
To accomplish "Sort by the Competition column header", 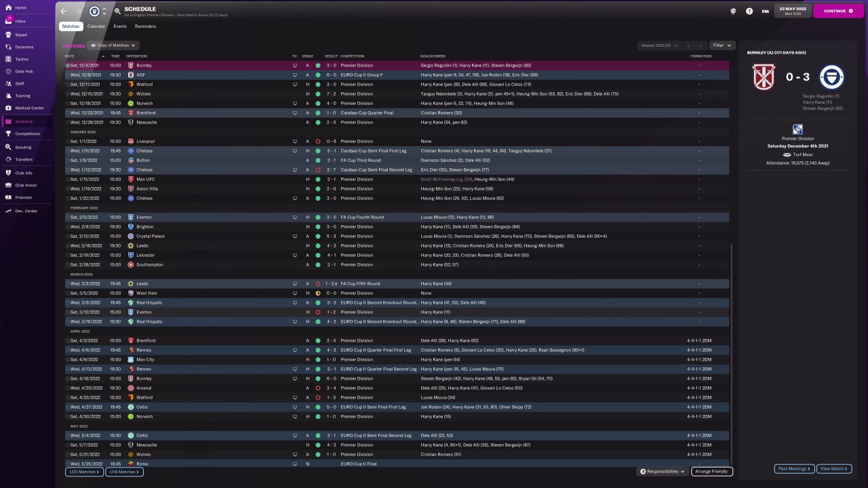I will tap(353, 56).
